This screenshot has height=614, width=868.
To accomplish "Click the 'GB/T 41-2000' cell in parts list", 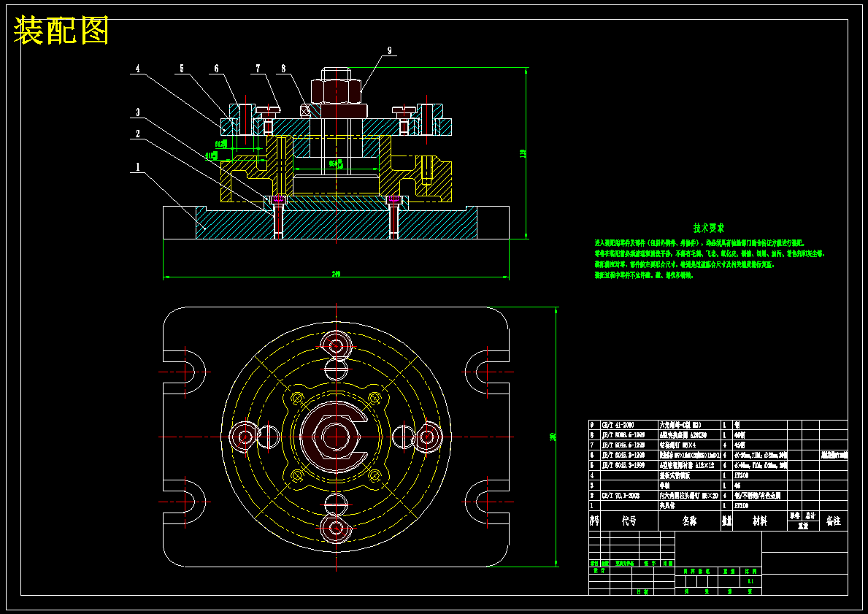I will [x=618, y=425].
